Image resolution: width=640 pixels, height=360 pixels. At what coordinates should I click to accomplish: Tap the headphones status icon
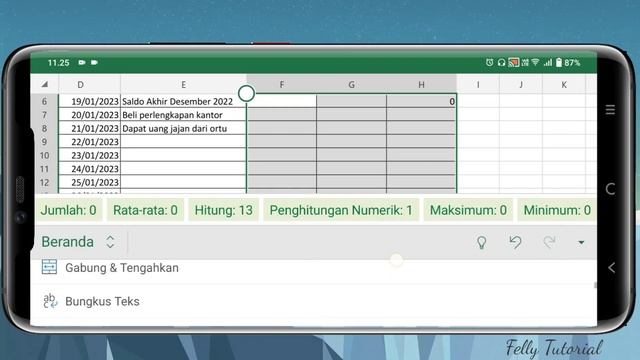click(501, 62)
